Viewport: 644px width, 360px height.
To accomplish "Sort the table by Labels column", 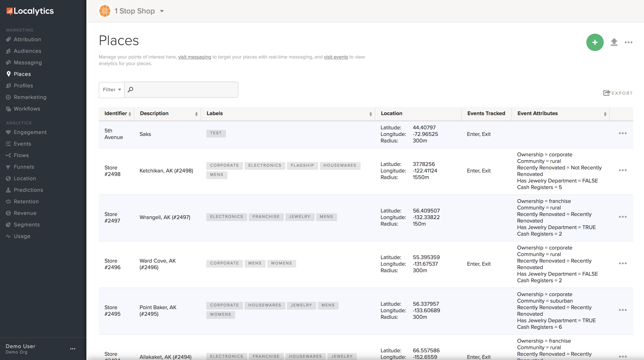I will point(371,114).
